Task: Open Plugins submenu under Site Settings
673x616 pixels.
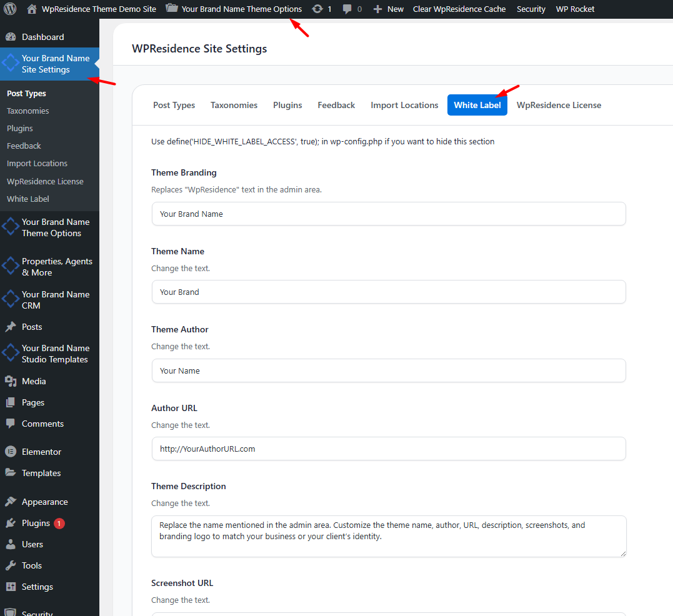Action: [x=20, y=128]
